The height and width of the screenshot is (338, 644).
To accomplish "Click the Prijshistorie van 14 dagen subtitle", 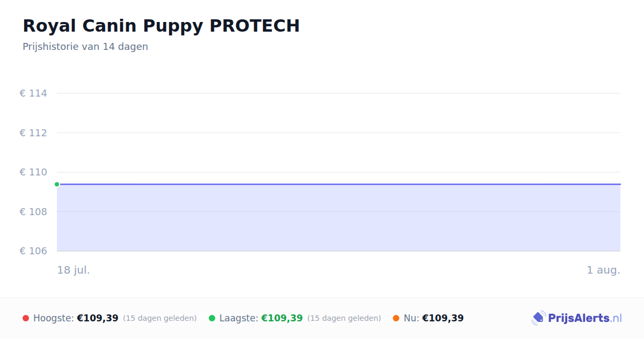I will [85, 47].
